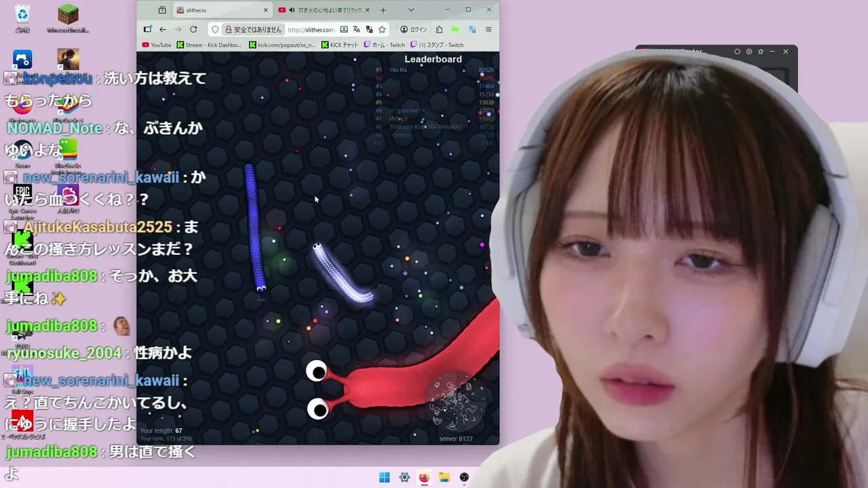Click the server 8127 label
868x488 pixels.
456,439
